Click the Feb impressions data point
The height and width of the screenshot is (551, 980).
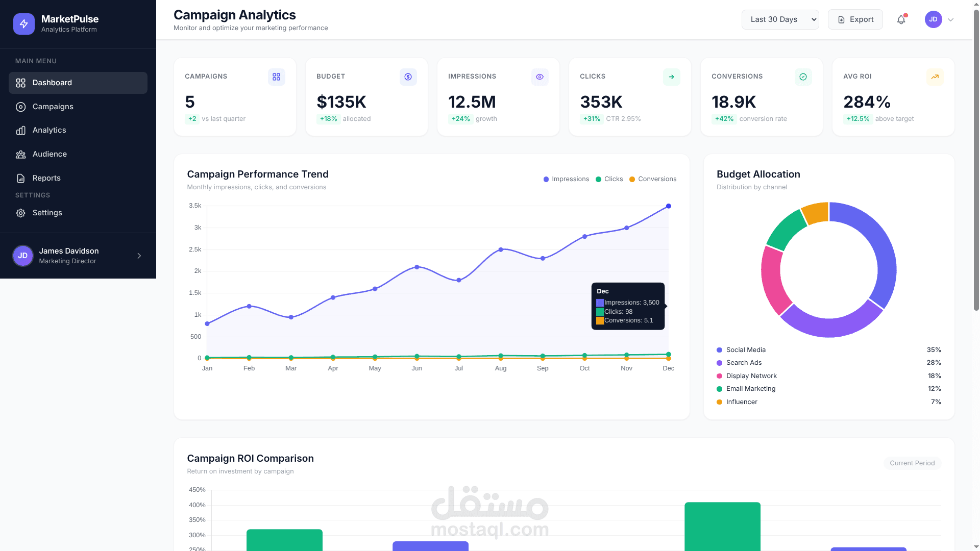pyautogui.click(x=249, y=306)
